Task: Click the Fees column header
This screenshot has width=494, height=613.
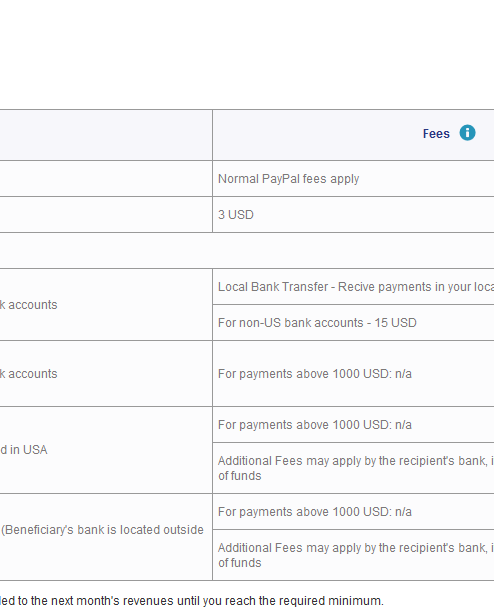Action: (436, 134)
